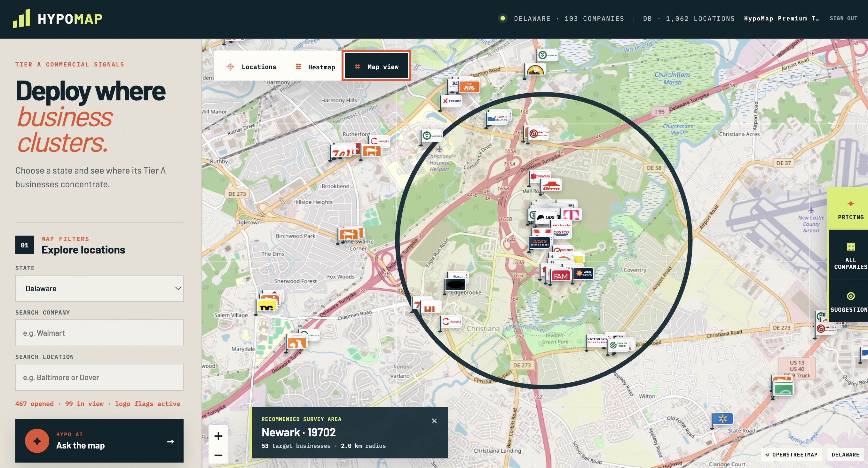Image resolution: width=868 pixels, height=468 pixels.
Task: Toggle the Heatmap view
Action: (x=315, y=67)
